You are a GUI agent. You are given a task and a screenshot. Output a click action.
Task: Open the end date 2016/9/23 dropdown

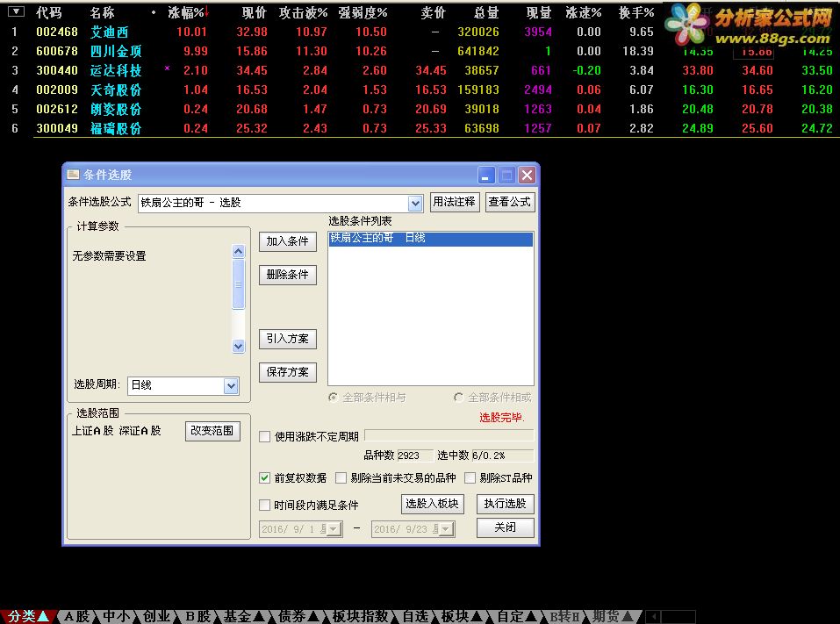446,529
